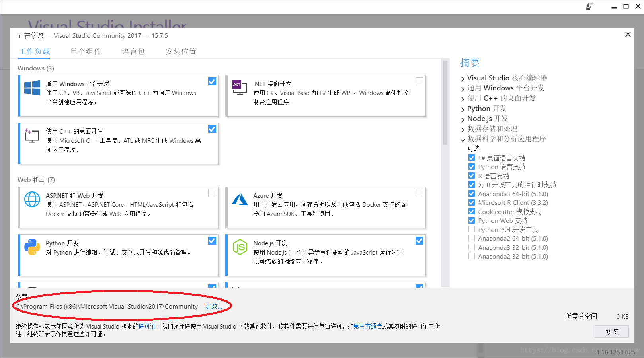Uncheck the Python development workload
This screenshot has height=358, width=644.
click(x=212, y=241)
